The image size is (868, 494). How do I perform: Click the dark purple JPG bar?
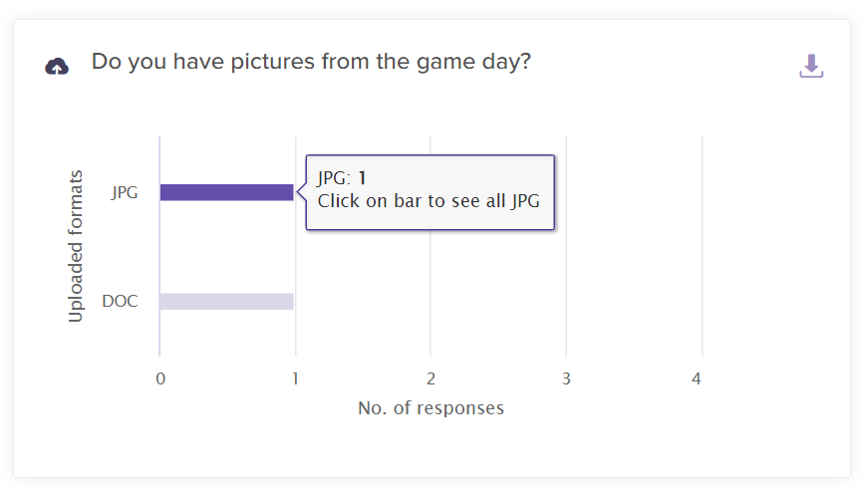click(226, 192)
